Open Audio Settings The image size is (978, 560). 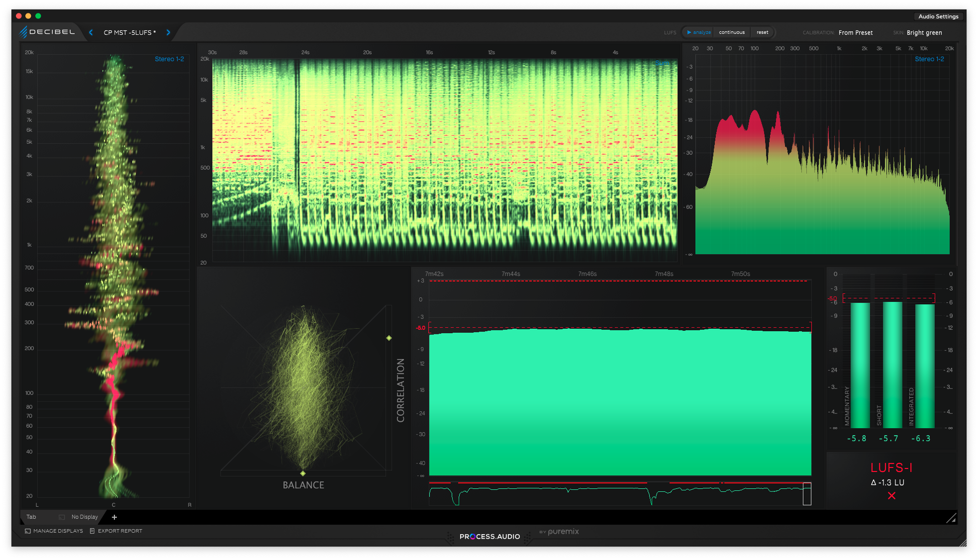938,16
